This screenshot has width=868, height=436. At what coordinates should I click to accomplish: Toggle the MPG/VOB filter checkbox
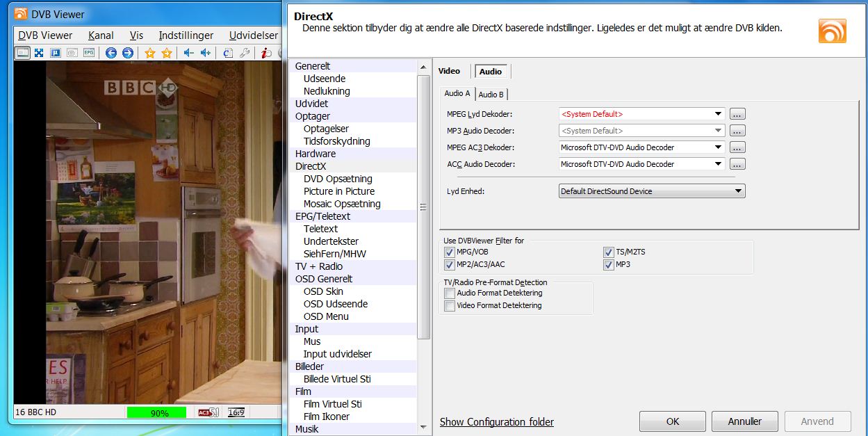tap(450, 252)
